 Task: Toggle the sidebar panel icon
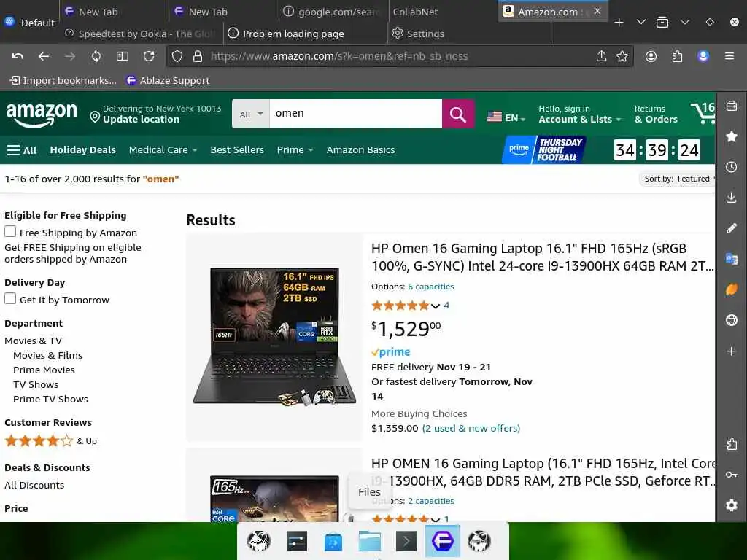[123, 56]
